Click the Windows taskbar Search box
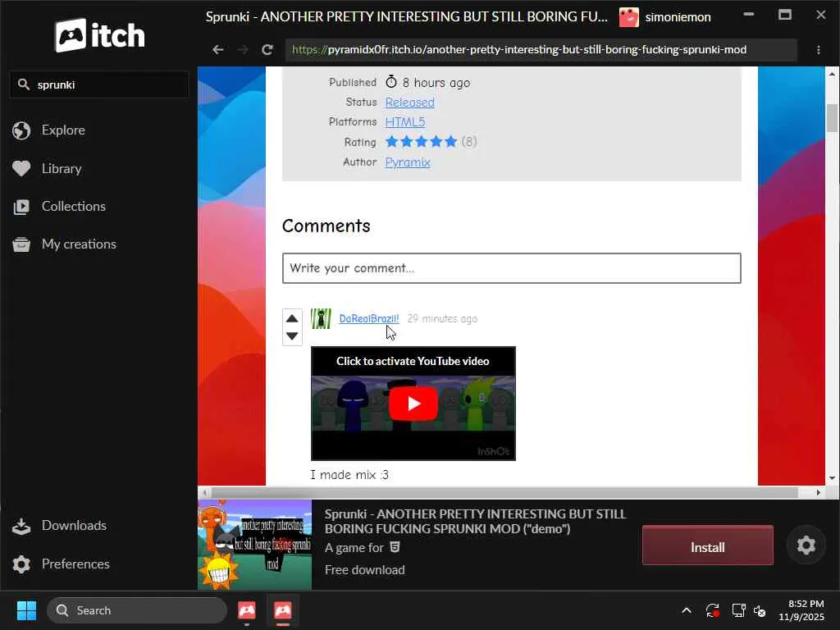This screenshot has width=840, height=630. (x=137, y=610)
